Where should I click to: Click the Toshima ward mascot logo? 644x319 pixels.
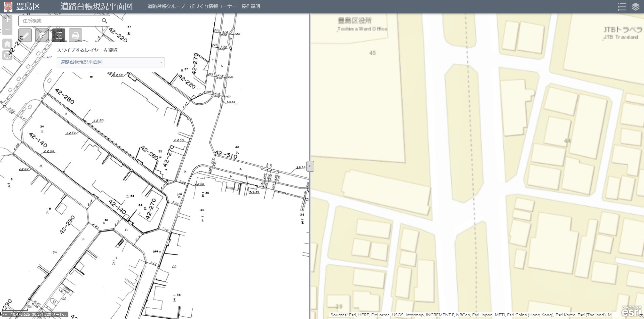[x=8, y=6]
